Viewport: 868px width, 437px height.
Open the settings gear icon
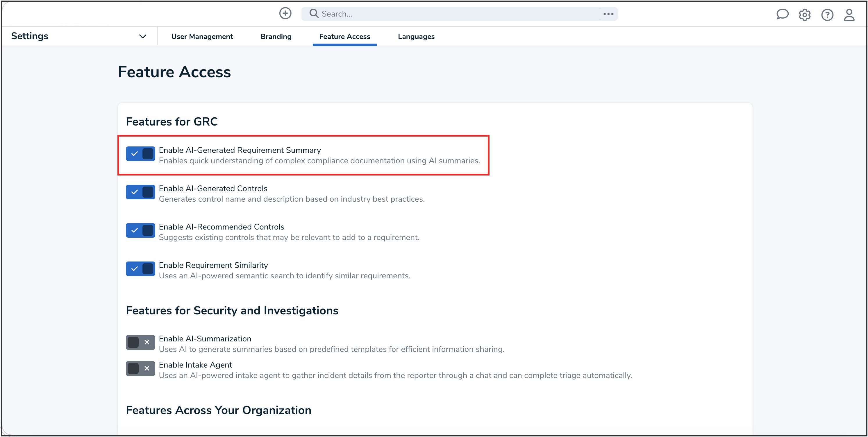coord(805,15)
